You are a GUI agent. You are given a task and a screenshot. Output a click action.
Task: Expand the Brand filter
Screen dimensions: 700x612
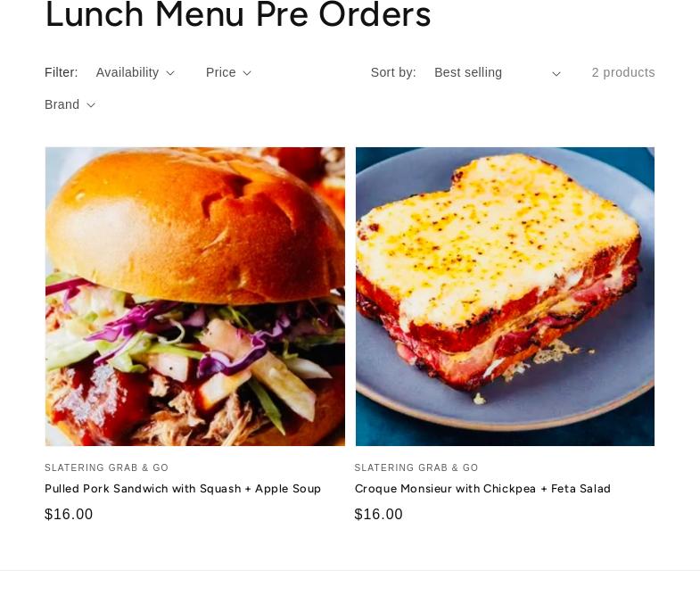coord(70,104)
